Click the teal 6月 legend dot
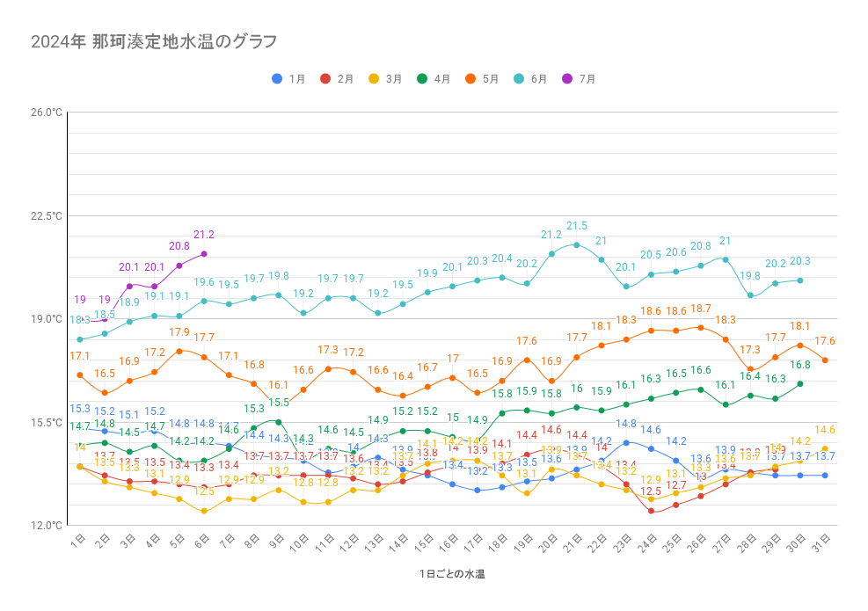Screen dimensions: 868x611 click(x=519, y=79)
